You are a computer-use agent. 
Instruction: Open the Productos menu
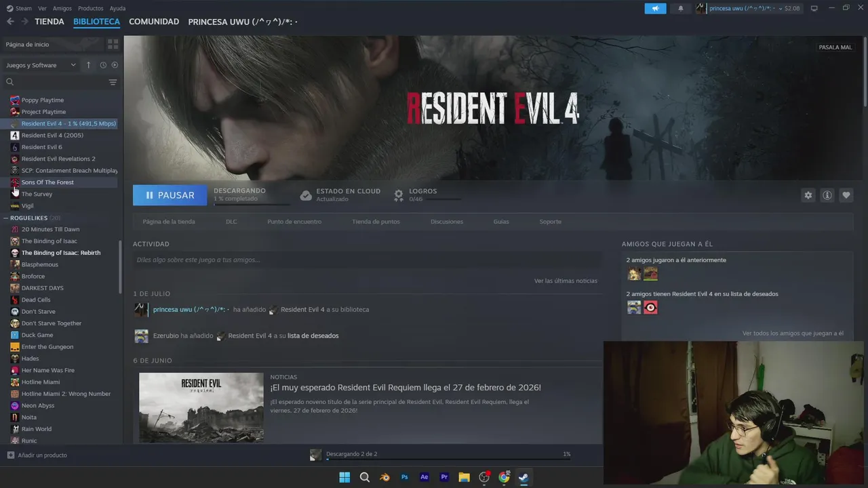91,8
